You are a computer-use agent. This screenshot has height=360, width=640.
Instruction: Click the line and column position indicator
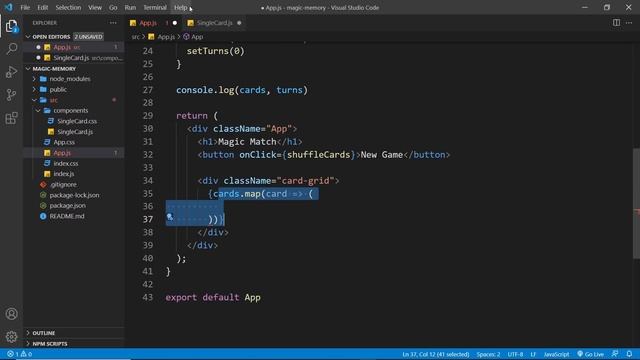[x=436, y=354]
